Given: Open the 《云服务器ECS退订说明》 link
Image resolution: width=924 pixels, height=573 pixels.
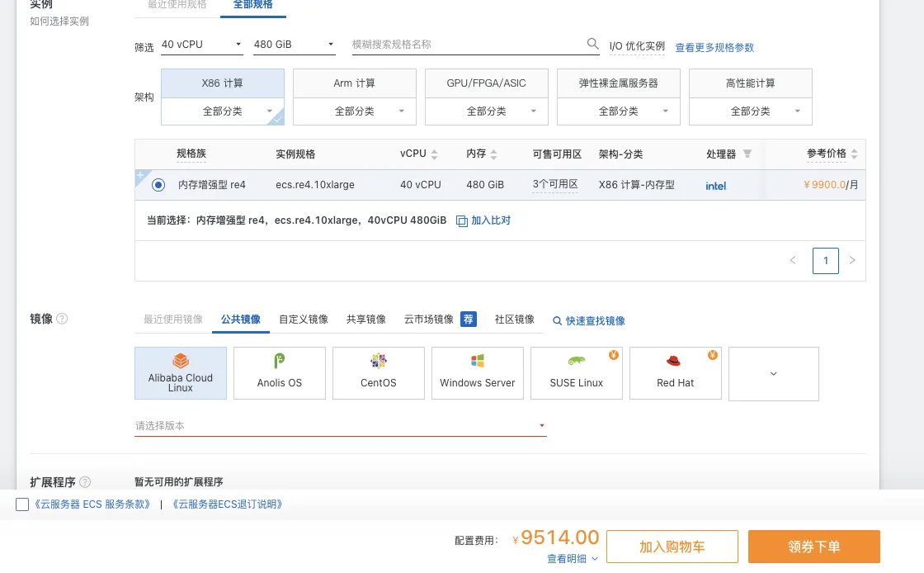Looking at the screenshot, I should point(228,504).
